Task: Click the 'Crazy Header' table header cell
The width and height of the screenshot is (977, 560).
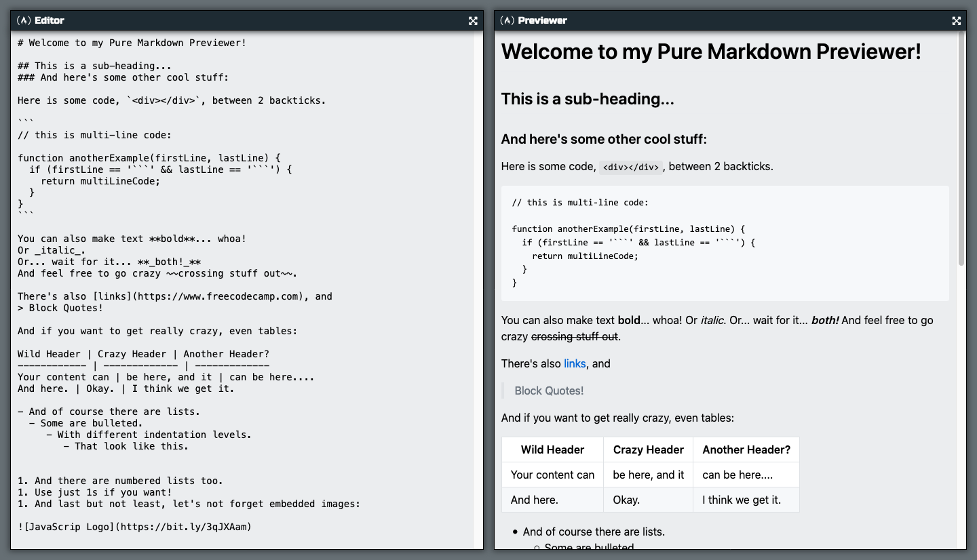Action: pos(648,449)
